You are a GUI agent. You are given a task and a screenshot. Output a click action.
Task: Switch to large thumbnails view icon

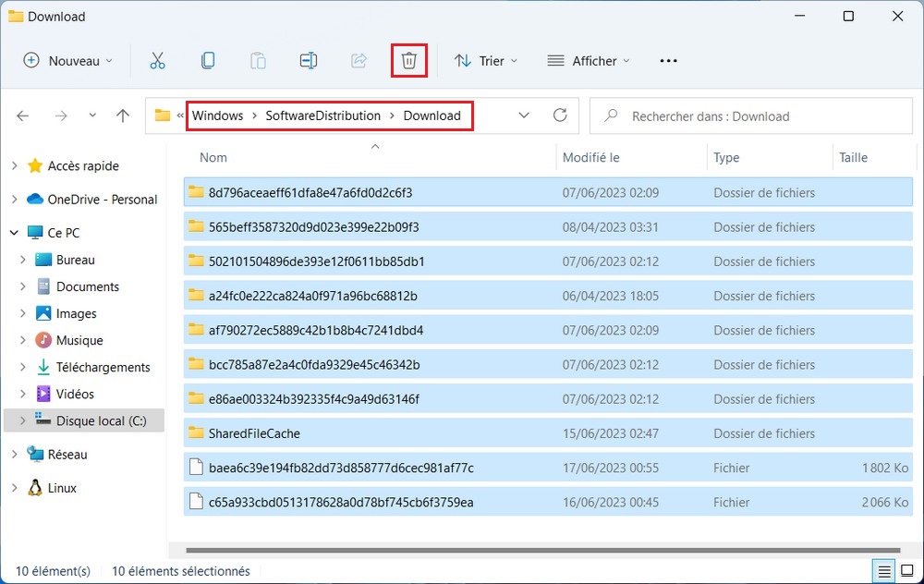coord(907,571)
